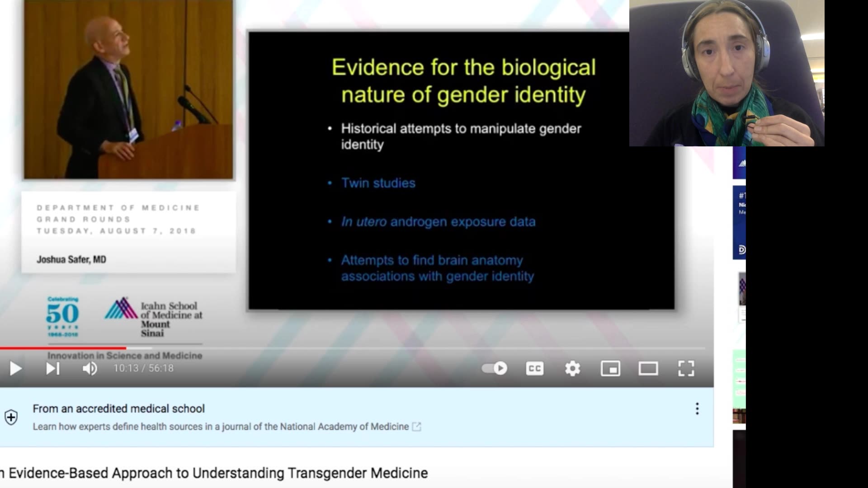Turn on closed captions
868x488 pixels.
[534, 369]
